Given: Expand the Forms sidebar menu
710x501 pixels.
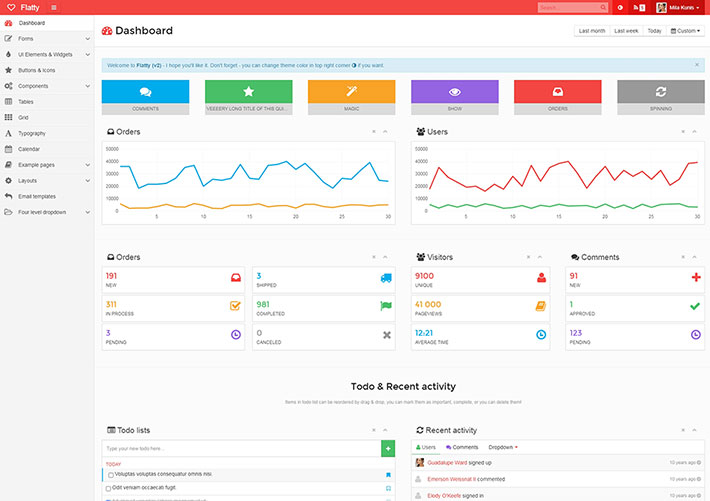Looking at the screenshot, I should (x=47, y=38).
